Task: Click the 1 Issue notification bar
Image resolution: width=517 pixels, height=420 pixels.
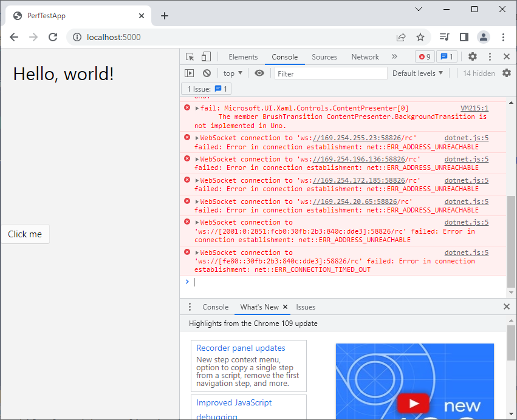Action: pyautogui.click(x=206, y=89)
